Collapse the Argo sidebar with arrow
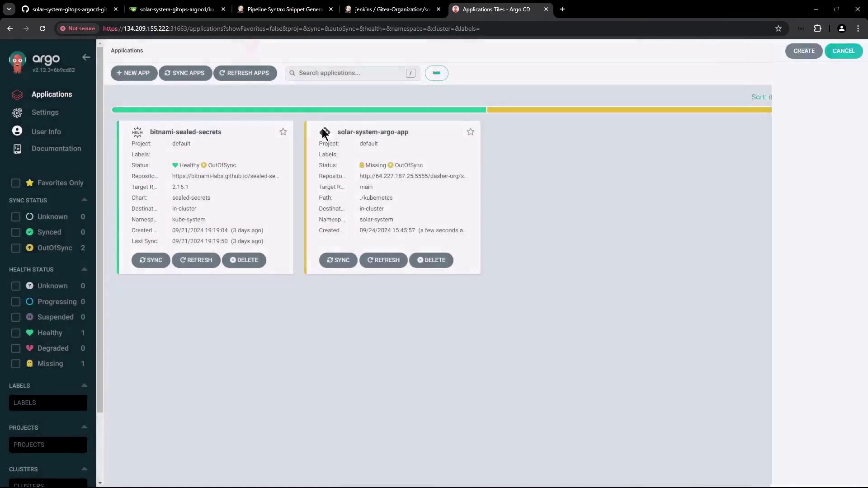Image resolution: width=868 pixels, height=488 pixels. (x=86, y=57)
